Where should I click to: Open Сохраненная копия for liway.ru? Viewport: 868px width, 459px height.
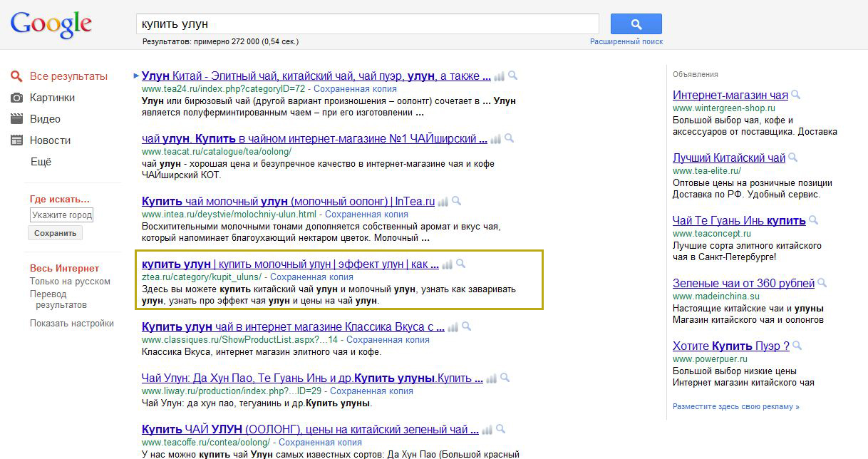[x=371, y=391]
